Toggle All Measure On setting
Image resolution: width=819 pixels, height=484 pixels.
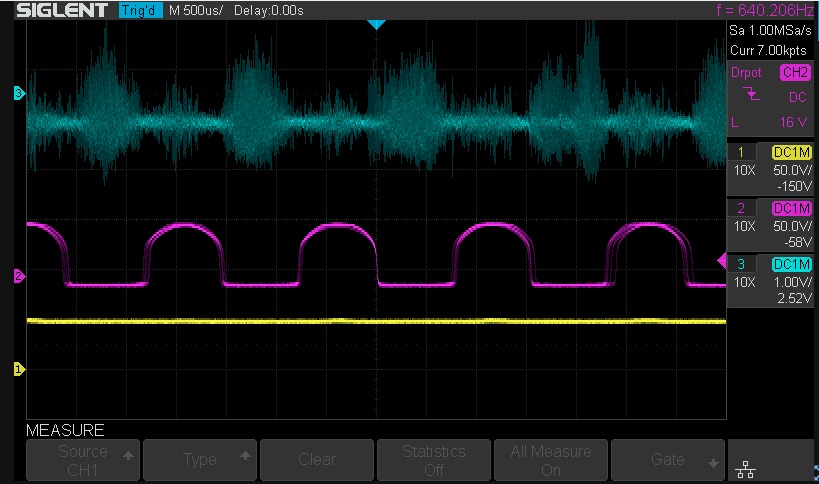coord(551,460)
